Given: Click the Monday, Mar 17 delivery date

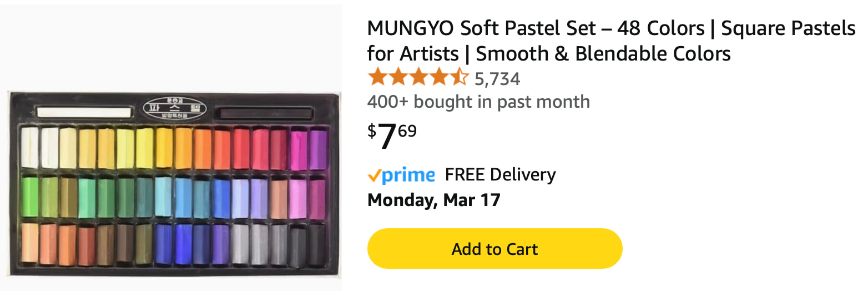Looking at the screenshot, I should (434, 199).
